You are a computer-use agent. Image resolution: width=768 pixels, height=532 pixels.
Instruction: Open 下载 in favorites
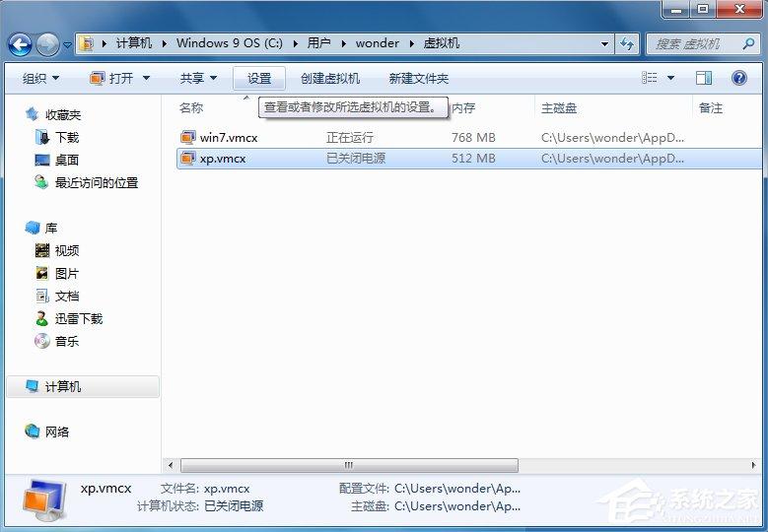[x=67, y=138]
